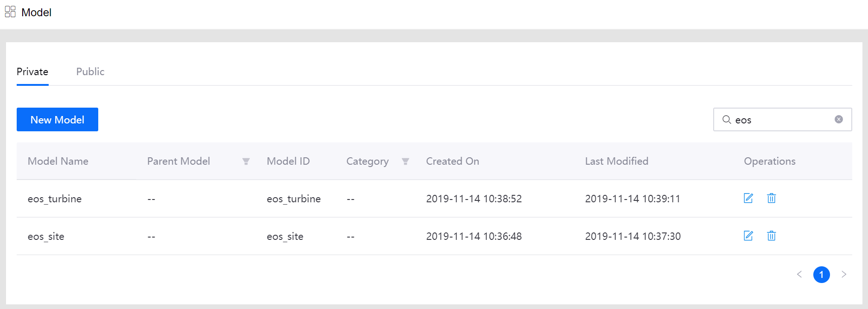Select page 1 in pagination
This screenshot has width=868, height=309.
(x=821, y=275)
